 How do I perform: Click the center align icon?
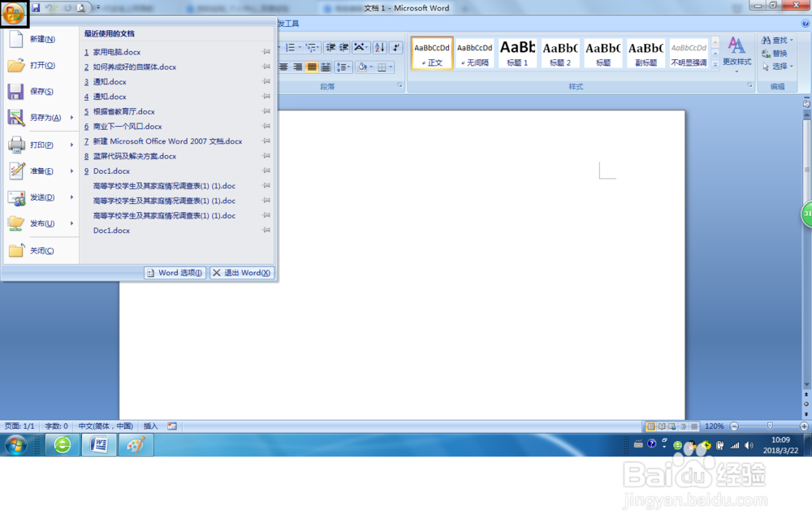tap(283, 67)
